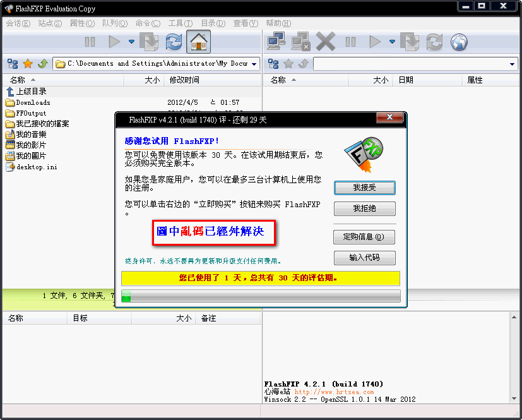Refresh the left pane listing
Viewport: 522px width, 420px height.
pyautogui.click(x=174, y=42)
